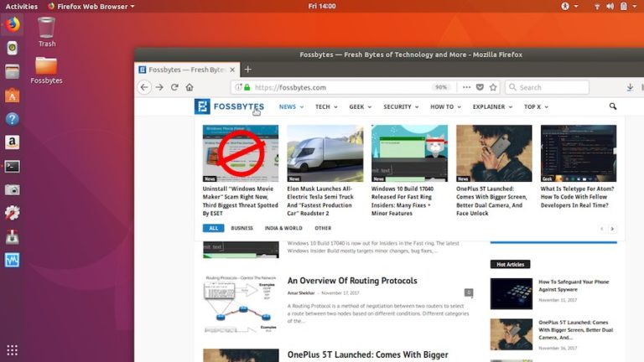Open the clock Fri 14:00 menu

point(322,6)
